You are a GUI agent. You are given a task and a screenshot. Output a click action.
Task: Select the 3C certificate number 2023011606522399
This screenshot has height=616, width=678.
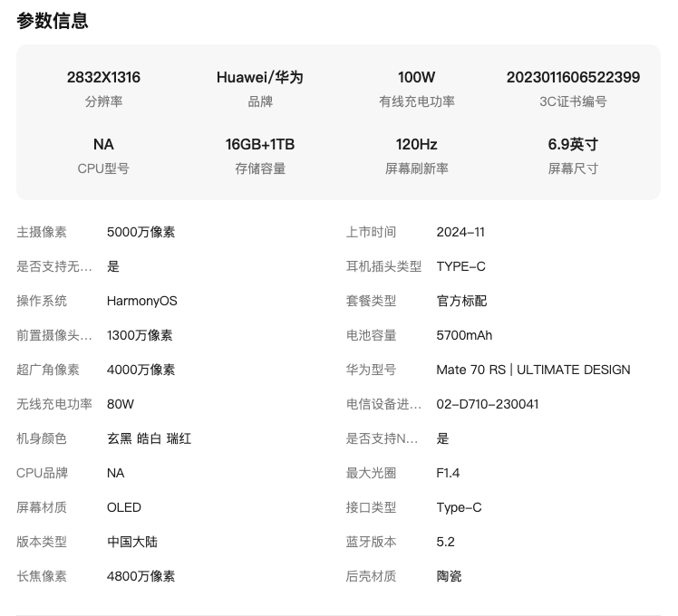click(573, 77)
